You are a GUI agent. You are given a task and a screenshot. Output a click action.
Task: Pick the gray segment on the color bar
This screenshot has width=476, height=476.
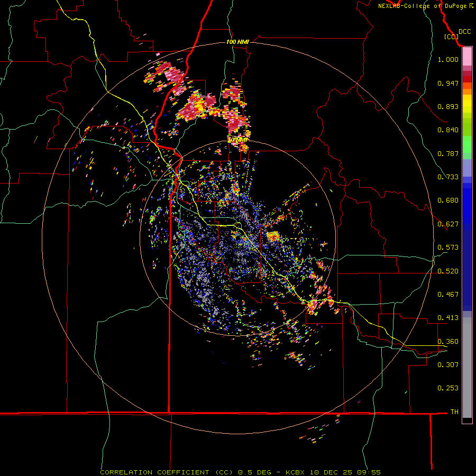(467, 368)
